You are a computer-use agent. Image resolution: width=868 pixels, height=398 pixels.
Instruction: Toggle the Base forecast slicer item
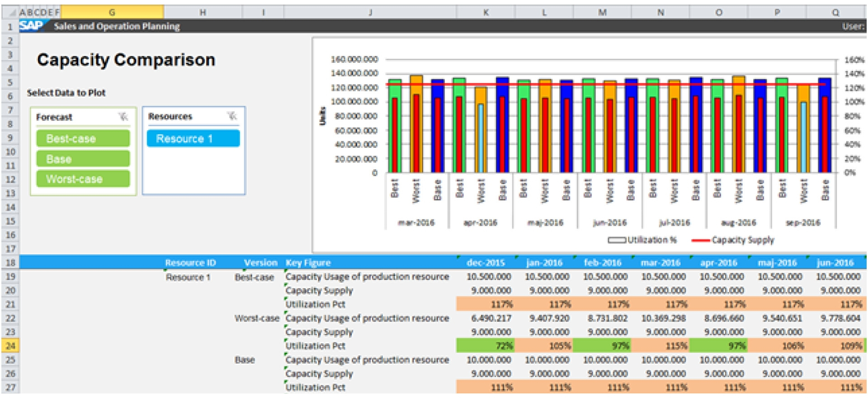tap(83, 159)
